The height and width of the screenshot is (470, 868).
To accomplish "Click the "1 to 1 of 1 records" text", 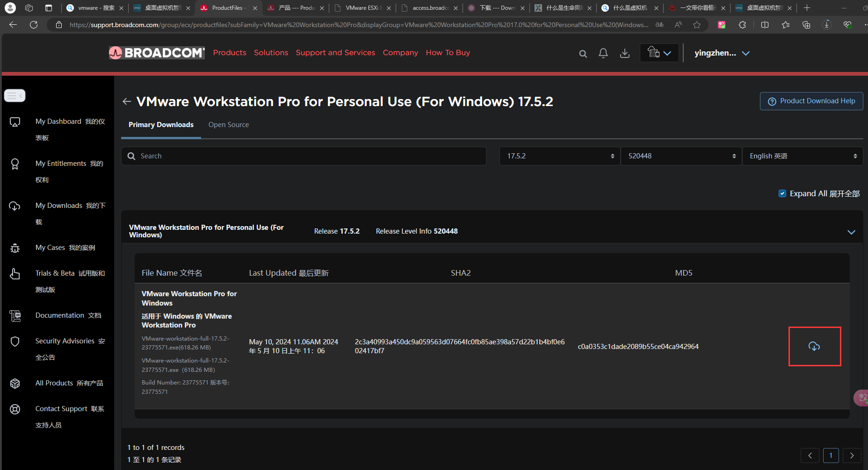I will point(156,448).
